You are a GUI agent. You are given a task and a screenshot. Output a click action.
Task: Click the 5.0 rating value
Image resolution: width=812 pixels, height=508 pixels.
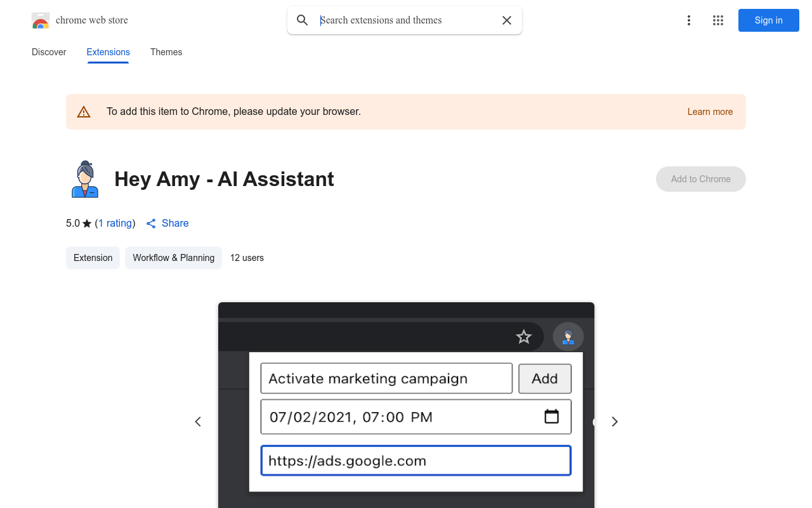point(73,224)
